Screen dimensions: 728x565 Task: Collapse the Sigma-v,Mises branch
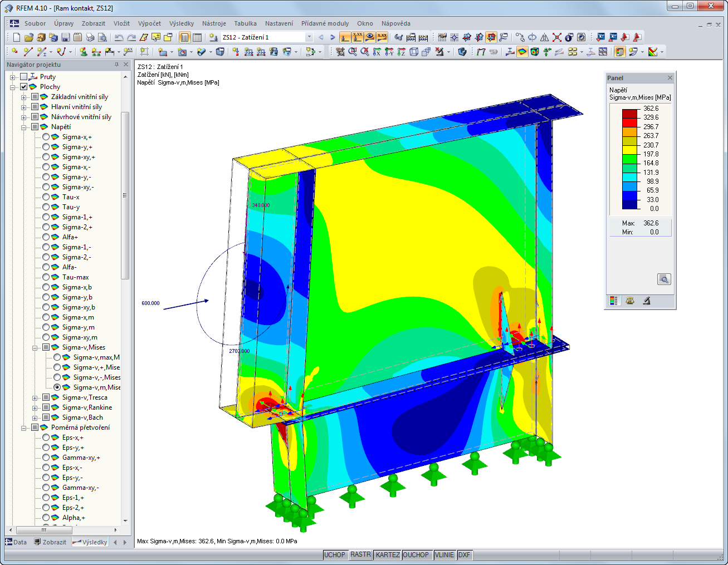(x=34, y=347)
